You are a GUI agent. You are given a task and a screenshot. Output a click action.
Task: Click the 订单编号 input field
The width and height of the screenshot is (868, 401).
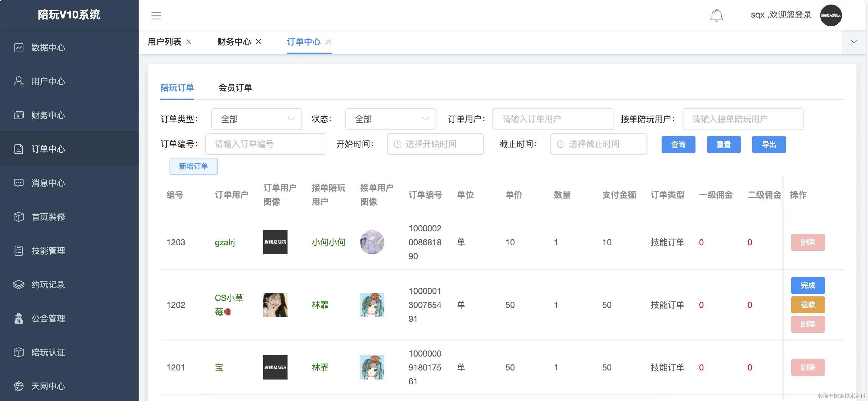tap(265, 144)
